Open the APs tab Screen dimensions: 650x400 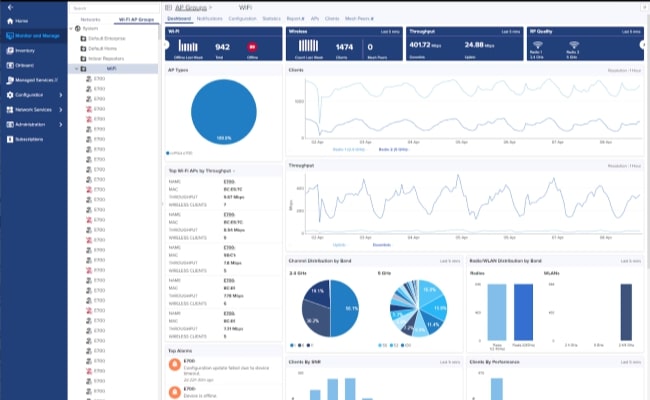coord(315,19)
